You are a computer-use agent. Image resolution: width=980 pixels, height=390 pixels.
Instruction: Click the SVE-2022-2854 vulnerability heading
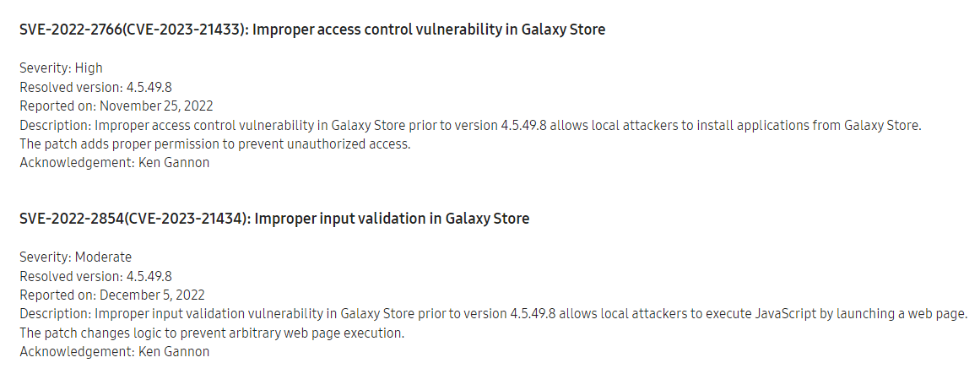(274, 218)
